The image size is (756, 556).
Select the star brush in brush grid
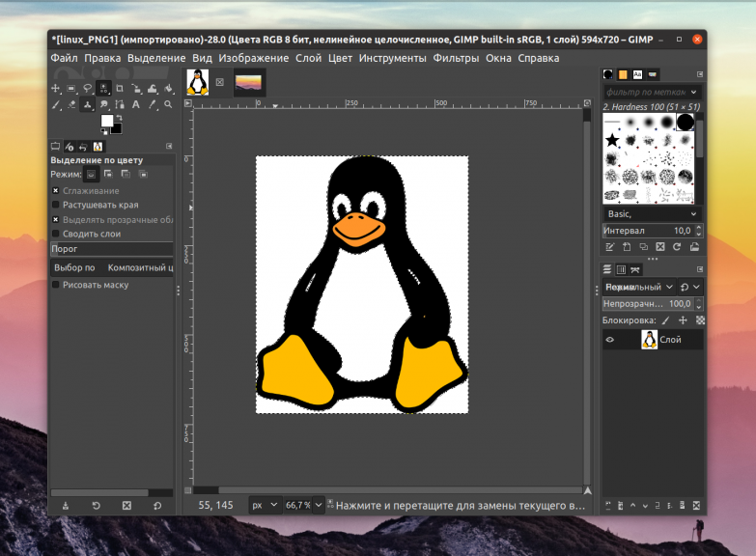612,140
